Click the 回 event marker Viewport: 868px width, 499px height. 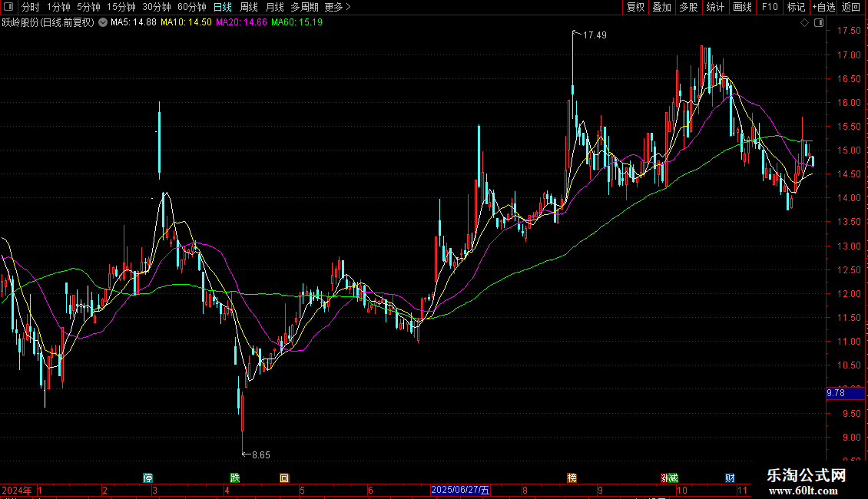point(284,478)
